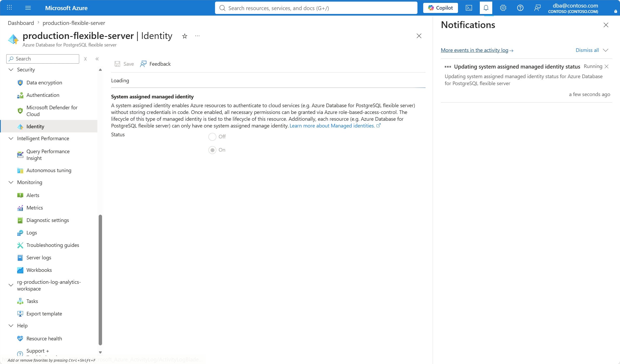The width and height of the screenshot is (620, 364).
Task: Clear the sidebar search with the X icon
Action: pyautogui.click(x=85, y=59)
